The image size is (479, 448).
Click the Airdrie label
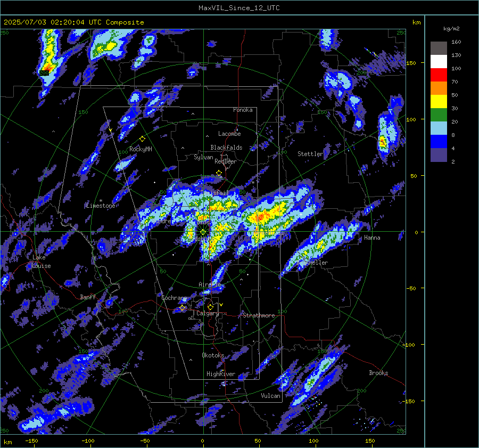pyautogui.click(x=210, y=284)
